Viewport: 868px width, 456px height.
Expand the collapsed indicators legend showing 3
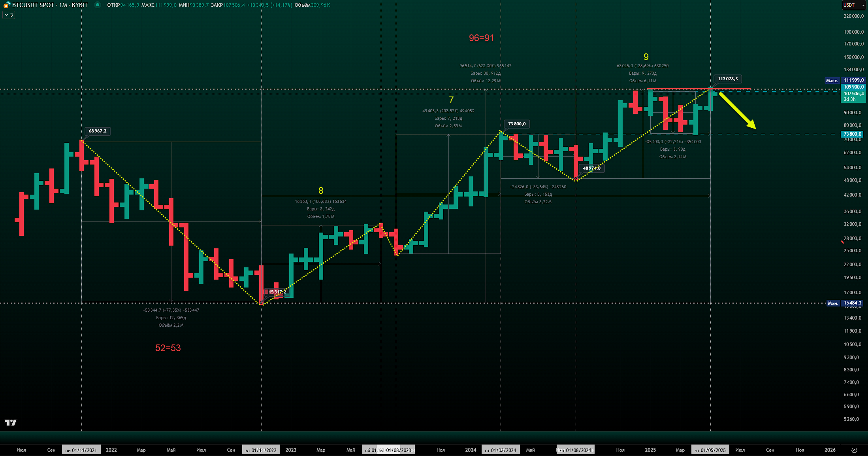click(9, 15)
